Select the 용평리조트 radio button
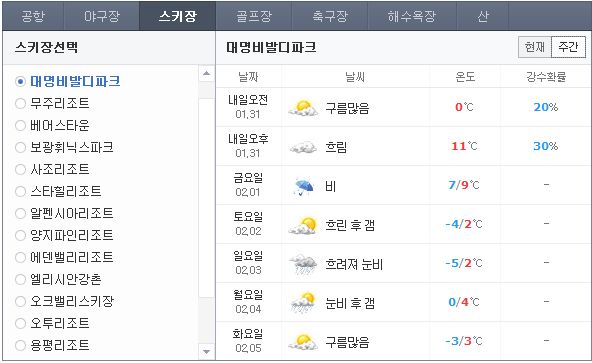 click(20, 345)
